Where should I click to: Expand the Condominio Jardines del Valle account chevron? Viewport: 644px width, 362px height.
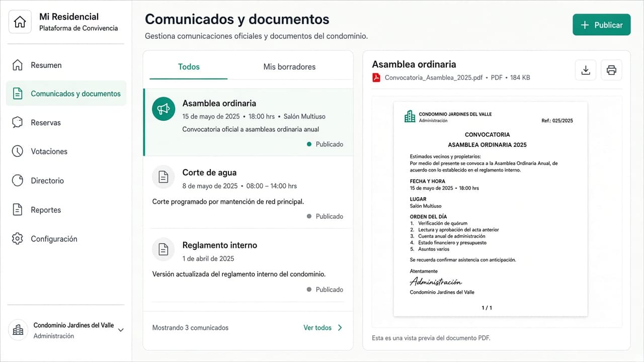pos(121,330)
